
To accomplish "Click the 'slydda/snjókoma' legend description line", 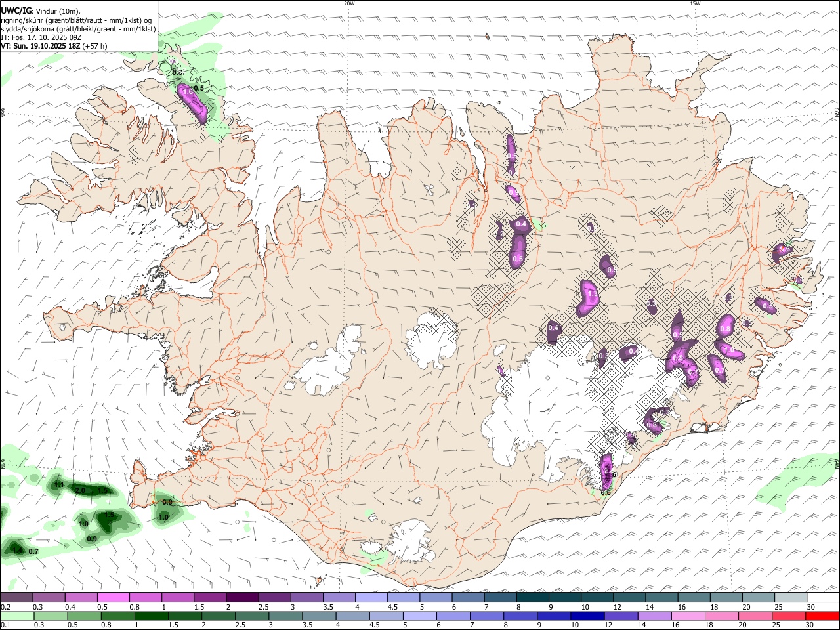I will (x=78, y=29).
